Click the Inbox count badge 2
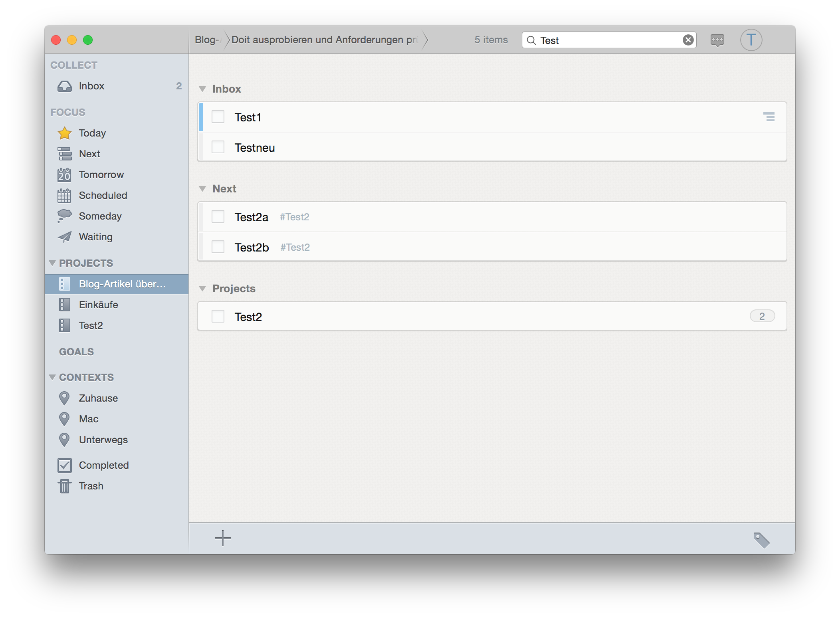Screen dimensions: 840x618 click(x=179, y=86)
